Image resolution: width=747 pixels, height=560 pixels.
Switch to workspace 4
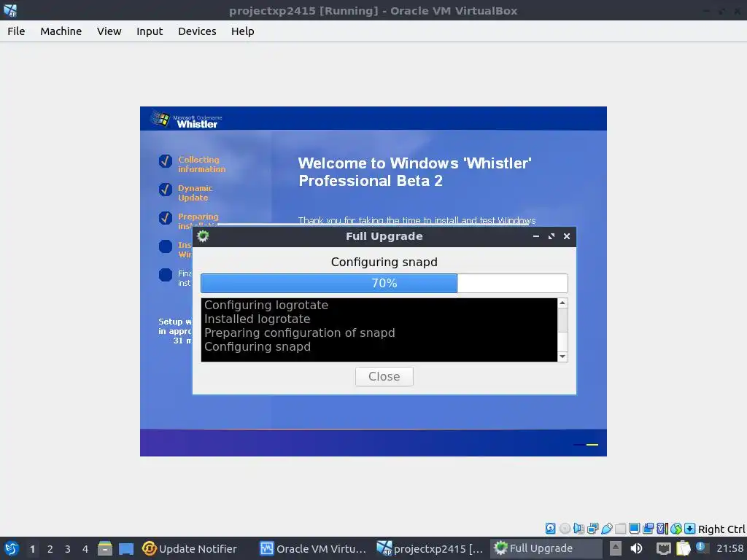pyautogui.click(x=85, y=549)
